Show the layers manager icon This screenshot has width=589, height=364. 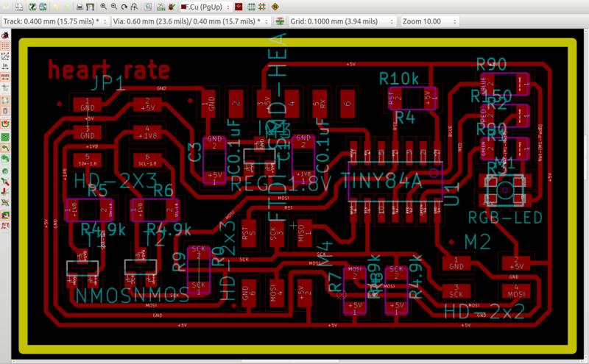[5, 215]
